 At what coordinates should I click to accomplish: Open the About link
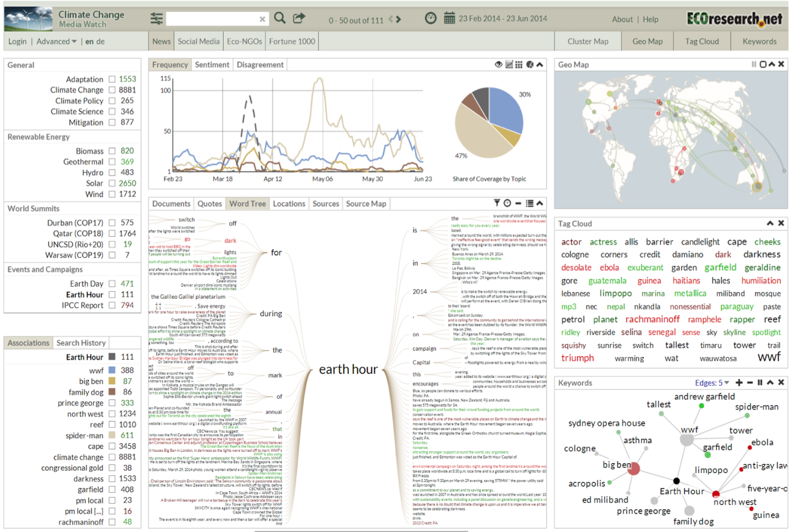pos(622,19)
